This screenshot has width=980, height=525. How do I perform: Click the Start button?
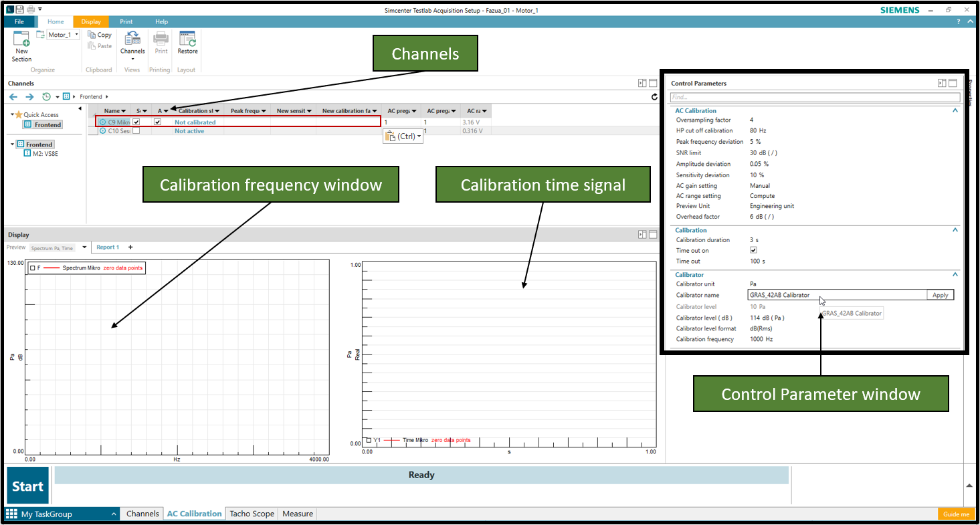[27, 487]
